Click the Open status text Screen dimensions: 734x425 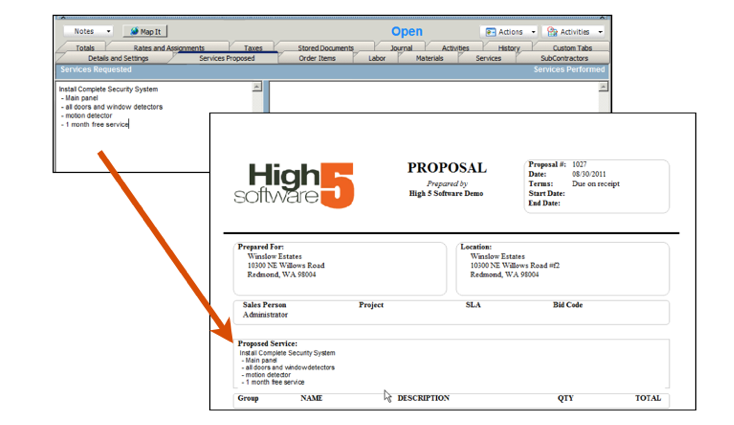point(407,31)
